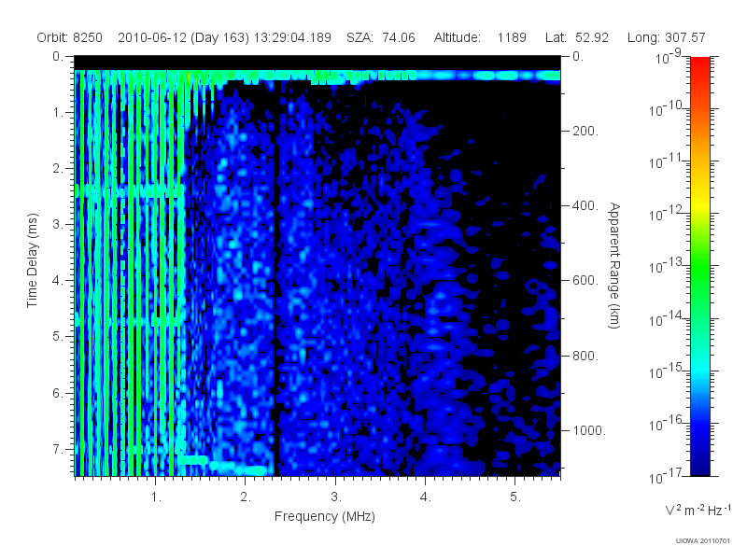Click the '4.' tick on the frequency axis
The width and height of the screenshot is (747, 560).
tap(426, 497)
